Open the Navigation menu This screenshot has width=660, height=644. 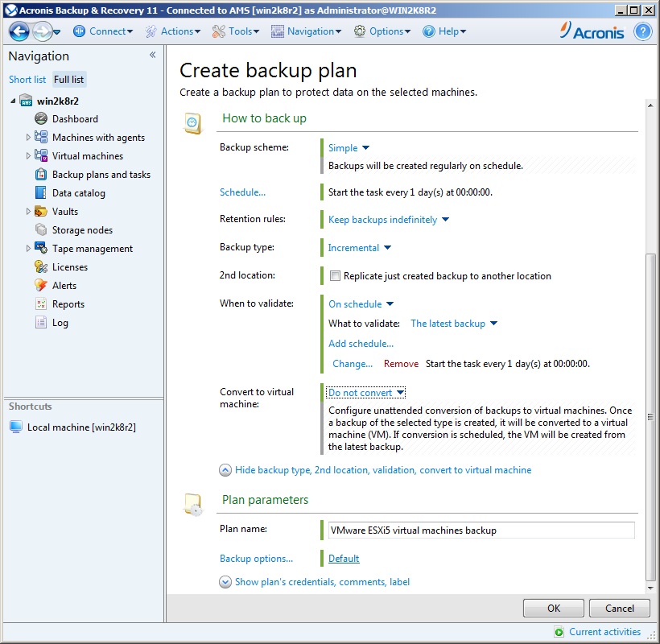(306, 31)
